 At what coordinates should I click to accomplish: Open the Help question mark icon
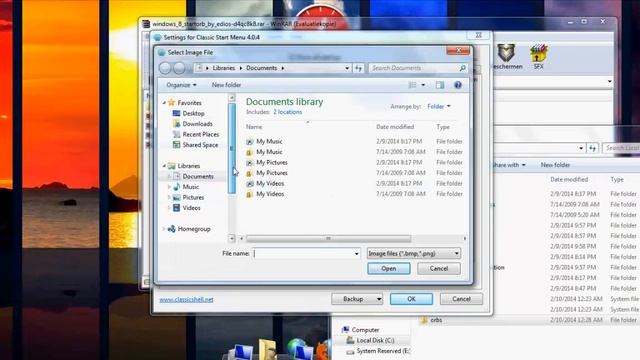pos(458,85)
